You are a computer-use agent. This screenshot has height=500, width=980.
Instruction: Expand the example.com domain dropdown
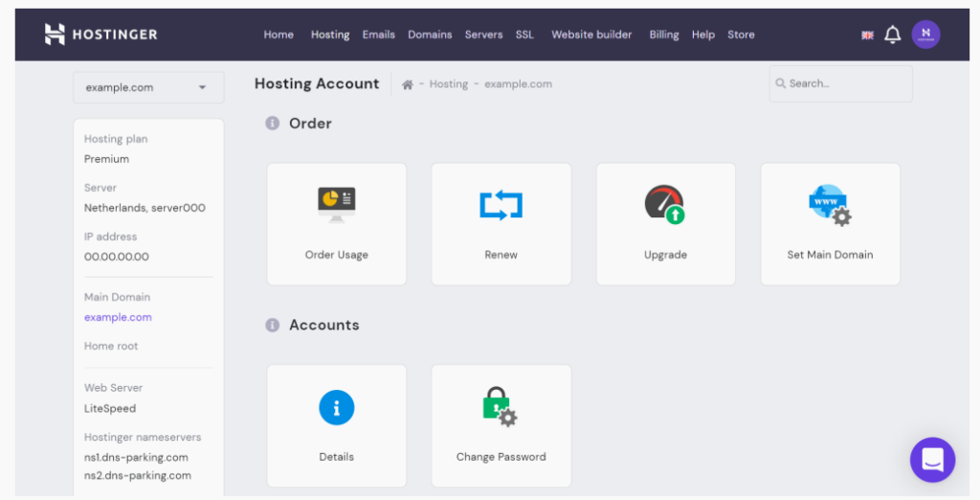pyautogui.click(x=148, y=87)
